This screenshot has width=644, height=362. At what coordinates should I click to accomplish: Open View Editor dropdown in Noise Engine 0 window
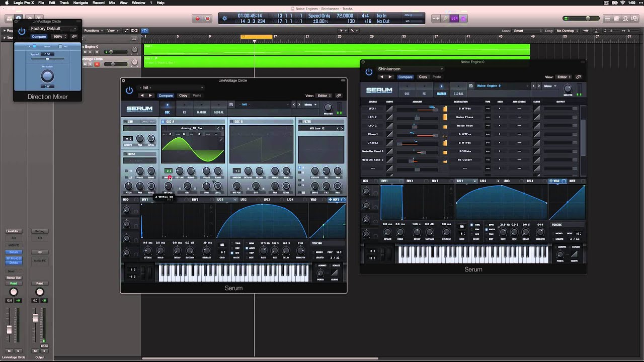pyautogui.click(x=563, y=77)
